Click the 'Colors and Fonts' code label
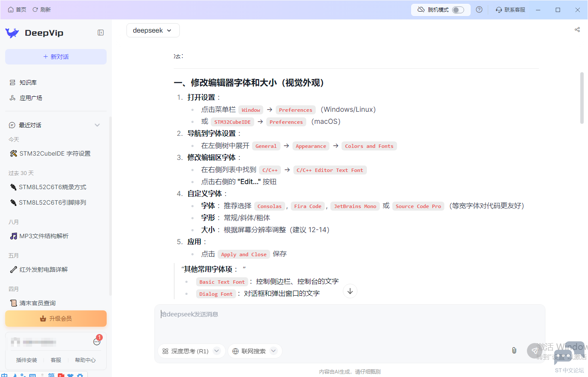Screen dimensions: 588x377 [369, 146]
